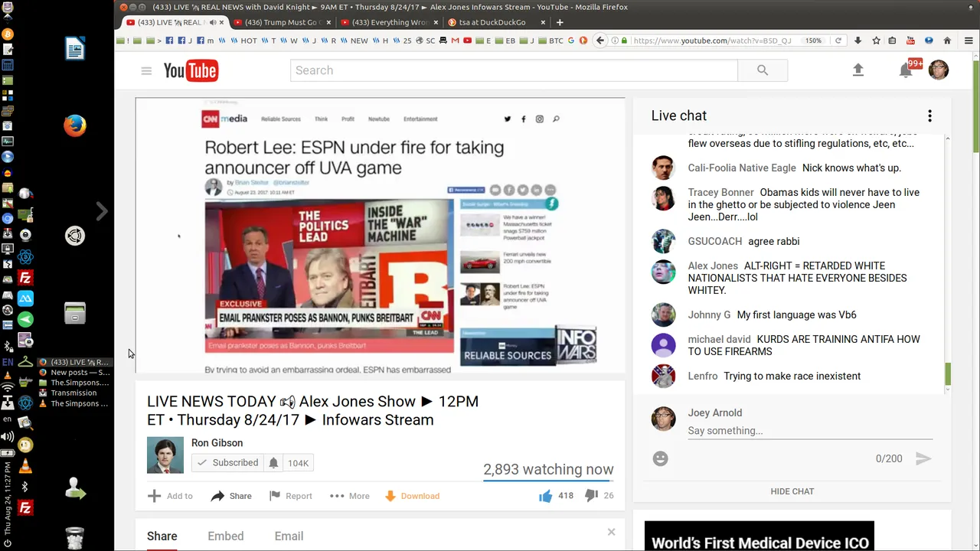The image size is (980, 551).
Task: Open the Live chat three-dot options menu
Action: (929, 116)
